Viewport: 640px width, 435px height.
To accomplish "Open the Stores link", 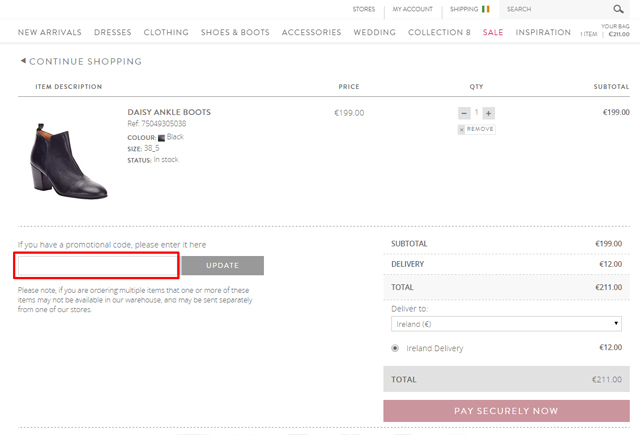I will click(364, 10).
